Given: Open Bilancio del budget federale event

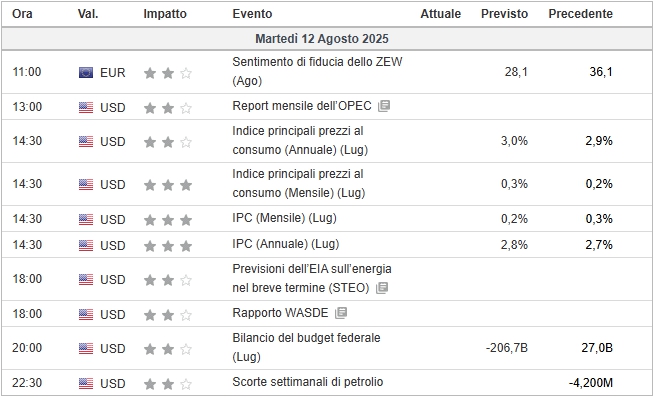Looking at the screenshot, I should pyautogui.click(x=306, y=347).
